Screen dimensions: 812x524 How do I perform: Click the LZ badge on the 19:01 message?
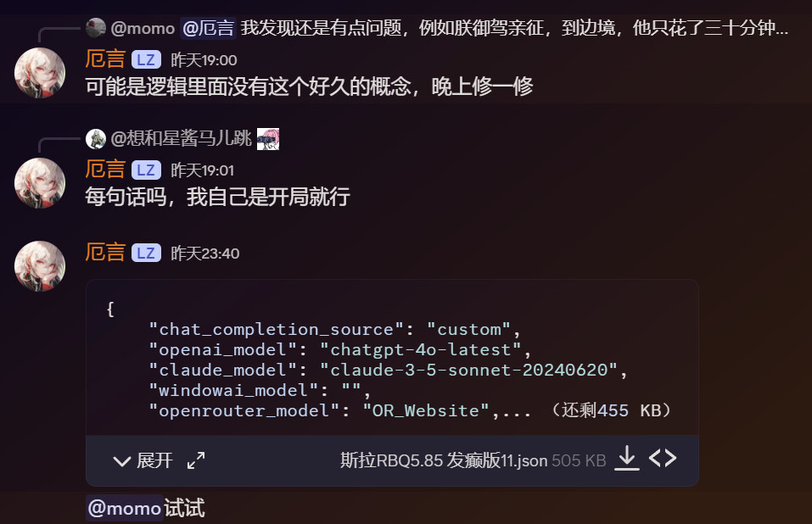click(x=146, y=170)
